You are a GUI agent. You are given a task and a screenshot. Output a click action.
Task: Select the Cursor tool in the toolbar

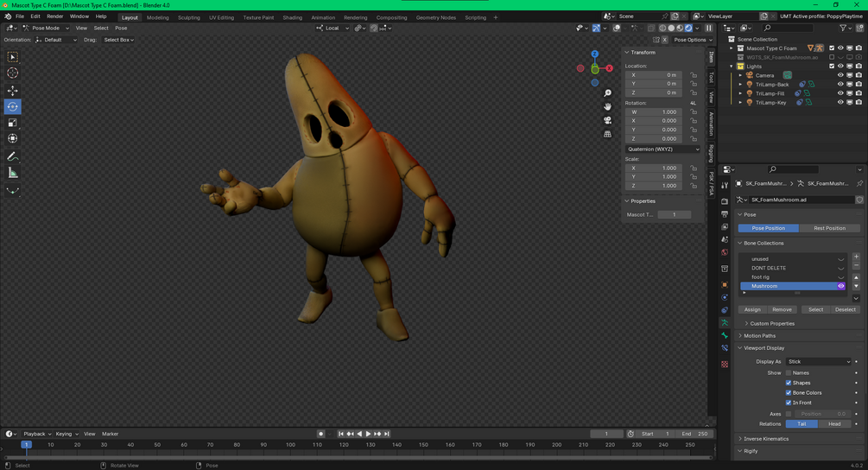click(x=12, y=73)
